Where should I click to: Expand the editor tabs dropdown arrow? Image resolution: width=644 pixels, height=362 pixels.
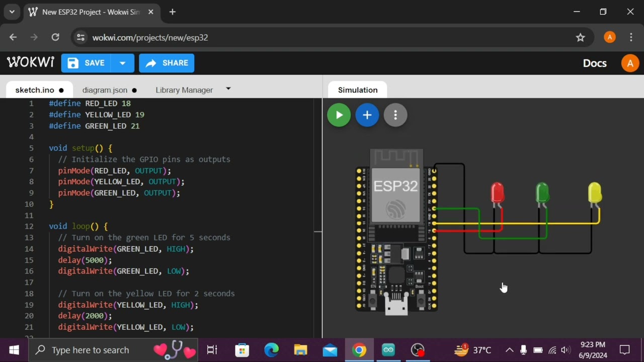228,89
